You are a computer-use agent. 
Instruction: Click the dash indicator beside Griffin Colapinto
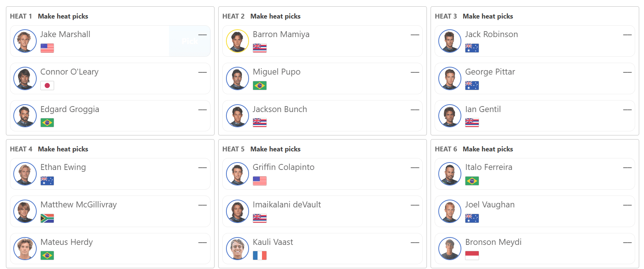point(415,168)
